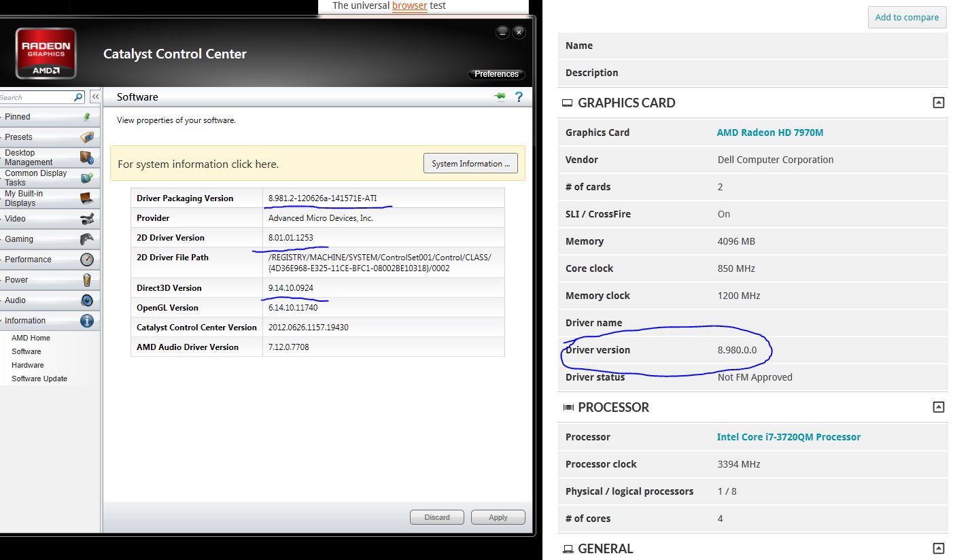Viewport: 953px width, 560px height.
Task: Click the Gaming controller icon
Action: pos(87,239)
